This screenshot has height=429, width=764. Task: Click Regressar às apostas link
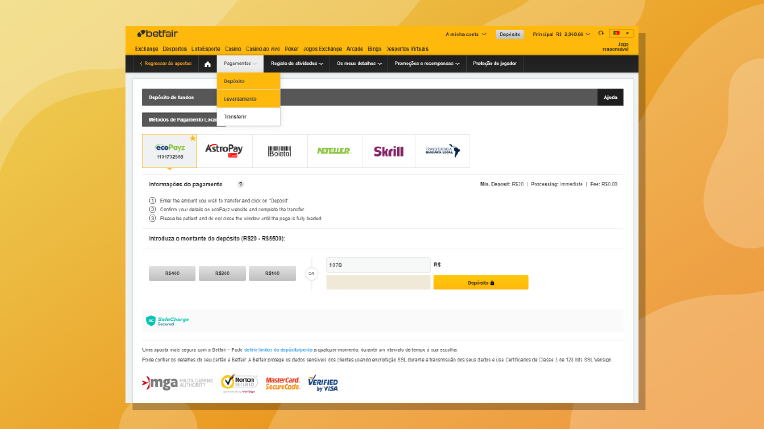coord(166,63)
